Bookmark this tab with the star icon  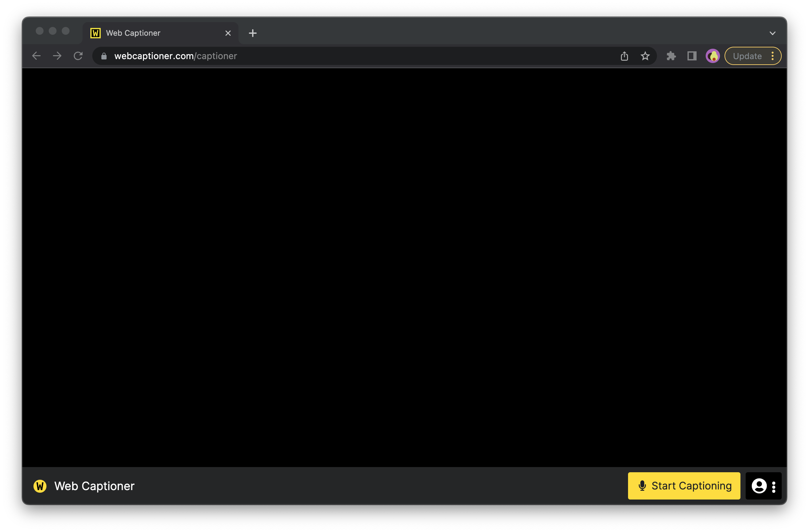[645, 56]
